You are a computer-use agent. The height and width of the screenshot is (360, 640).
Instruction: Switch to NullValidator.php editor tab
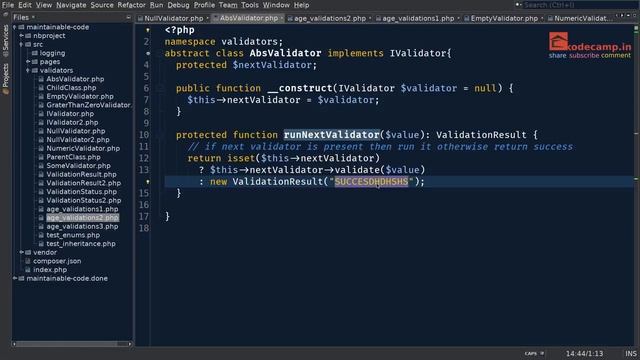tap(173, 18)
